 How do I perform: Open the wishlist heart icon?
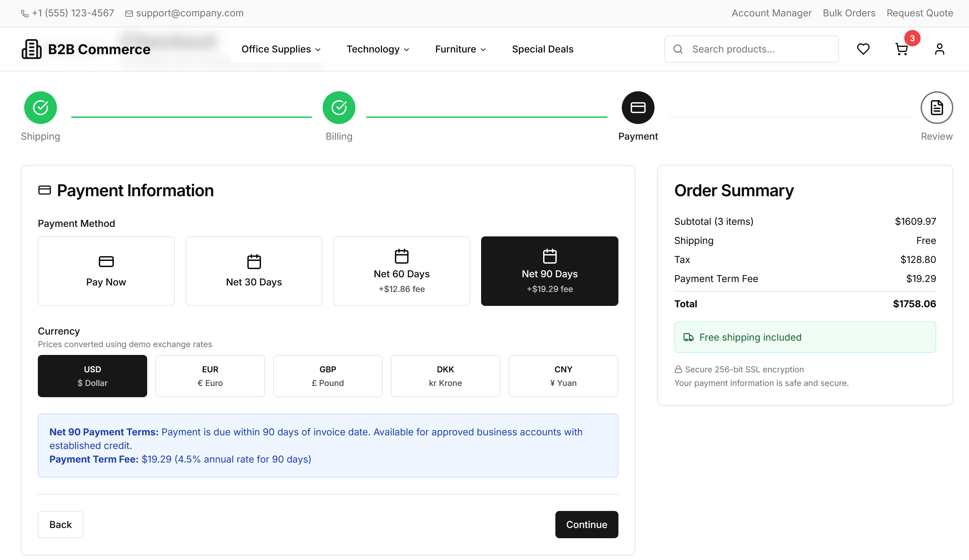point(863,49)
